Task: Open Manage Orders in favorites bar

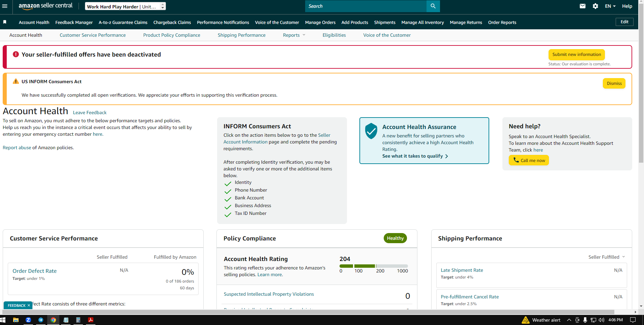Action: (x=320, y=22)
